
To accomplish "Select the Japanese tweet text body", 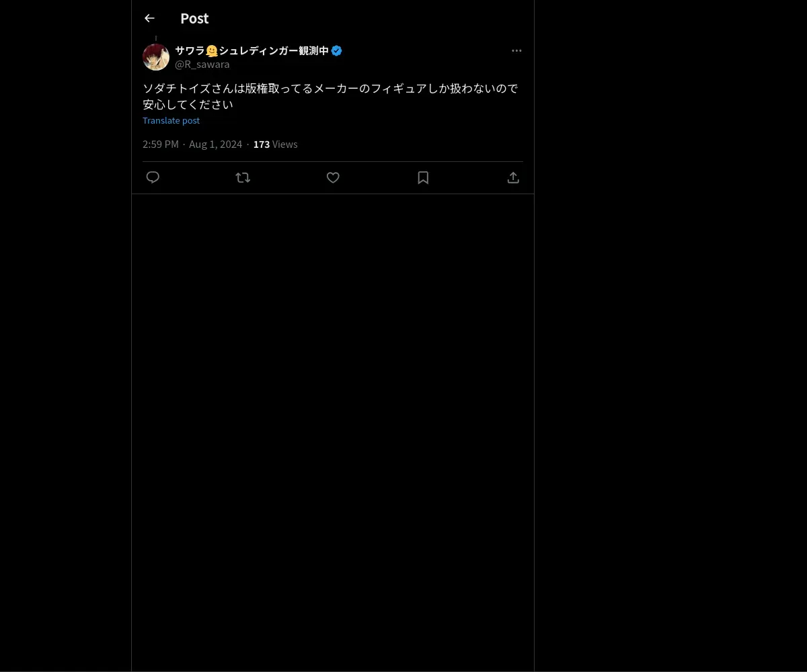I will tap(330, 96).
